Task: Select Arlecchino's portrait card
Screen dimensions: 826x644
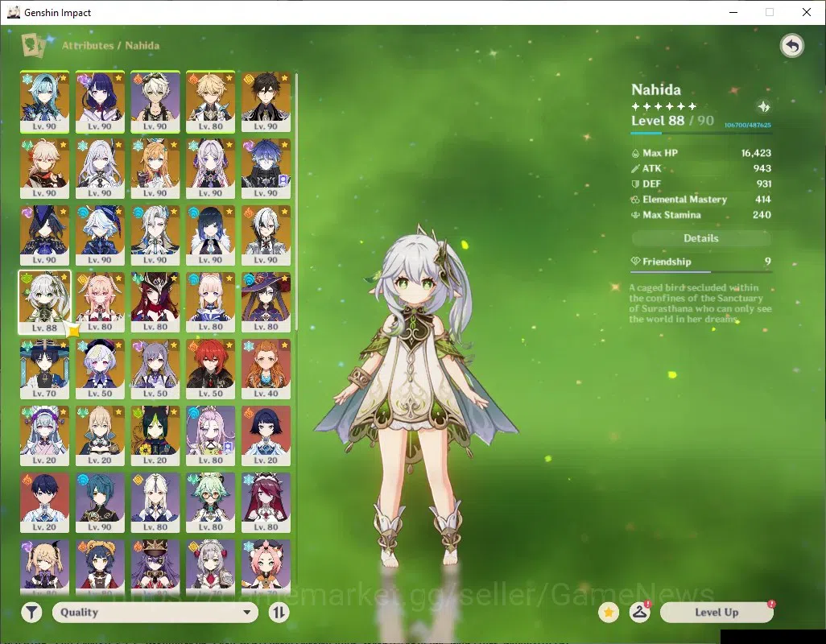Action: [266, 235]
